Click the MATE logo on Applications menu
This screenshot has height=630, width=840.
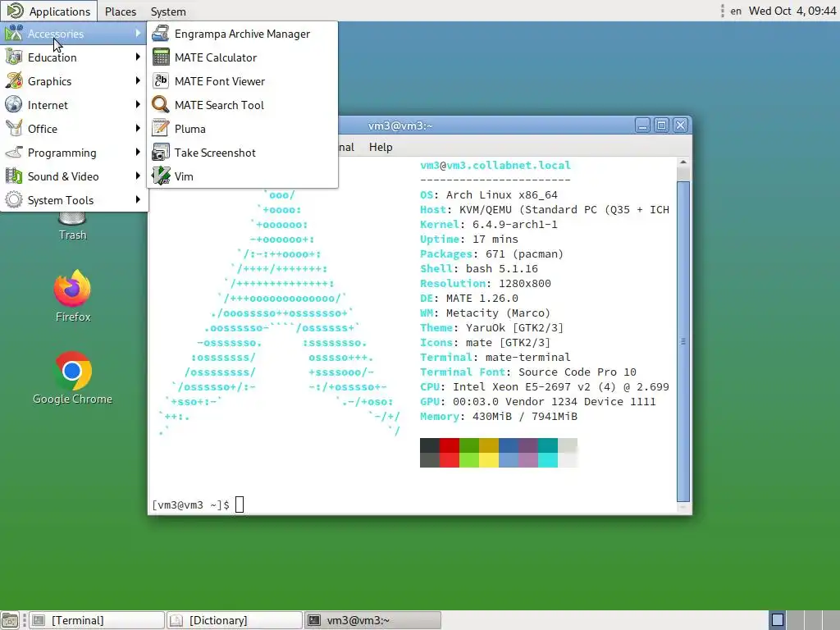15,11
